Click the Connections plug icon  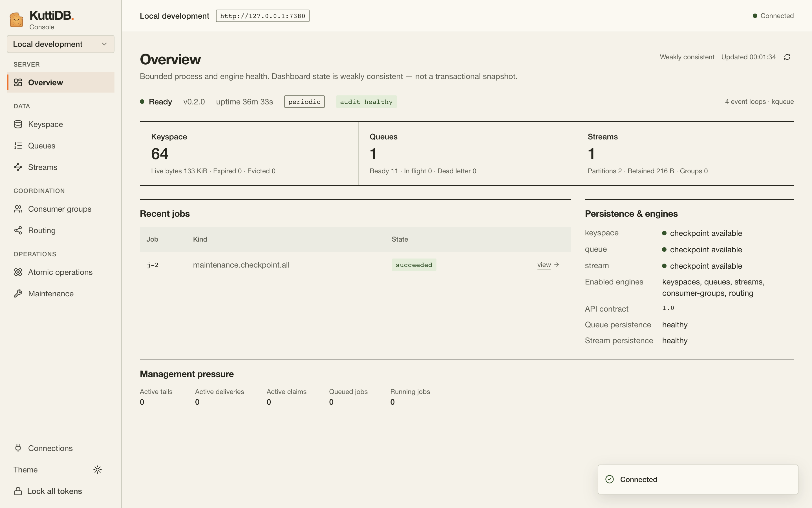pos(18,448)
